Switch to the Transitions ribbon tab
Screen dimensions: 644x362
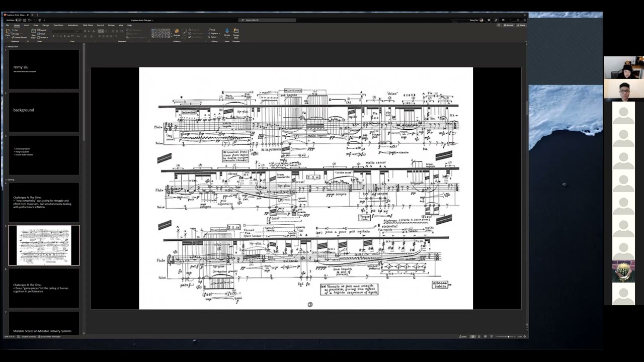58,25
